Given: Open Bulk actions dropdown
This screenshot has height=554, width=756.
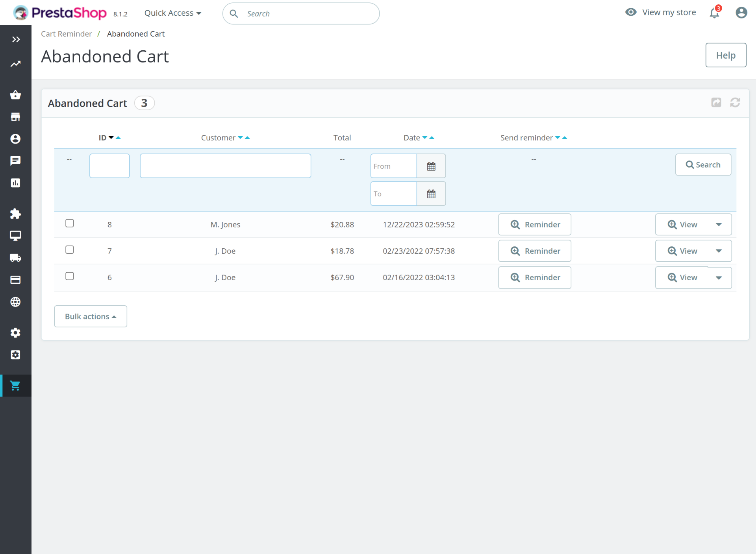Looking at the screenshot, I should [x=91, y=316].
